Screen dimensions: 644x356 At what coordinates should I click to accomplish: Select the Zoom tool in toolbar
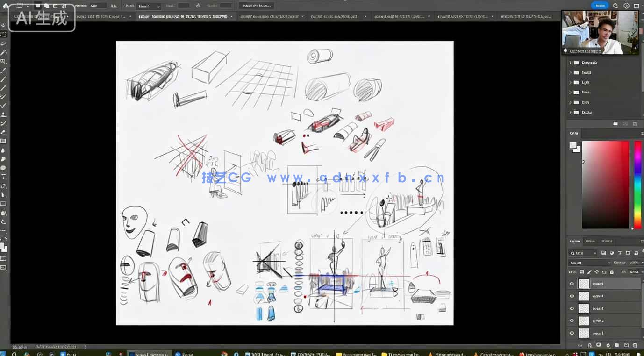[3, 222]
